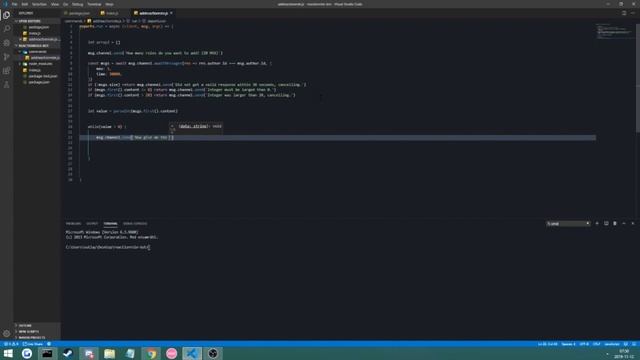Viewport: 640px width, 360px height.
Task: Close the bottom panel
Action: (x=633, y=223)
